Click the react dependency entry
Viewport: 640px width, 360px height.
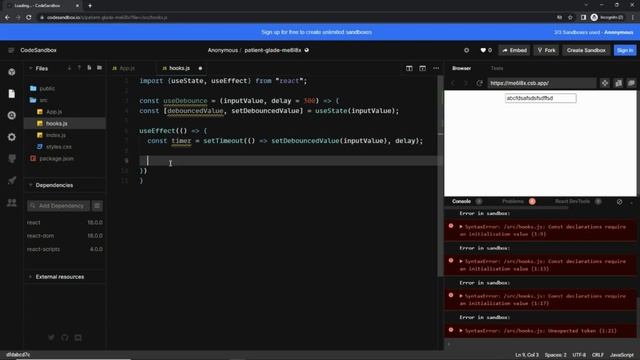pos(64,222)
